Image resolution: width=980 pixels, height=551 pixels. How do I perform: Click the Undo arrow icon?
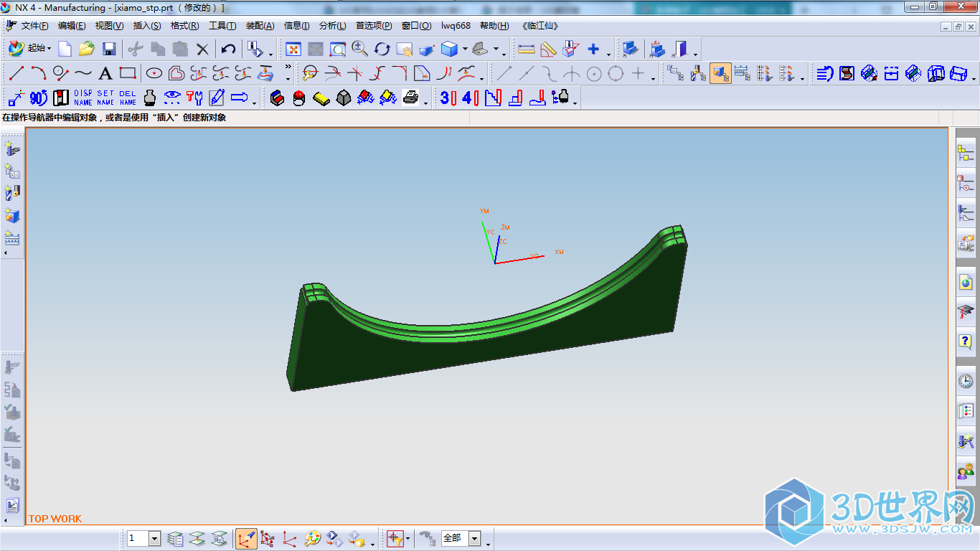pos(228,49)
